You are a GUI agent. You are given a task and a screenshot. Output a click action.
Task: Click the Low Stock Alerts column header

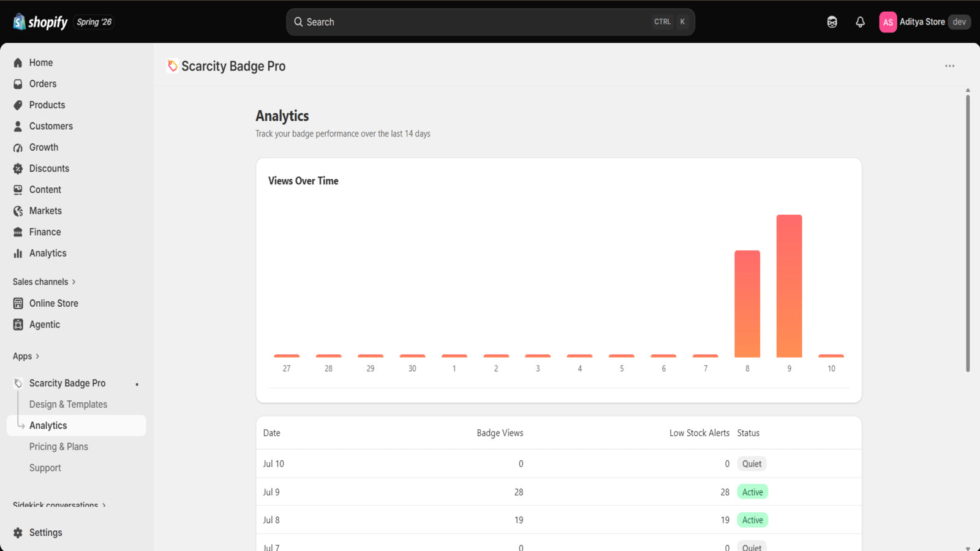pyautogui.click(x=699, y=433)
